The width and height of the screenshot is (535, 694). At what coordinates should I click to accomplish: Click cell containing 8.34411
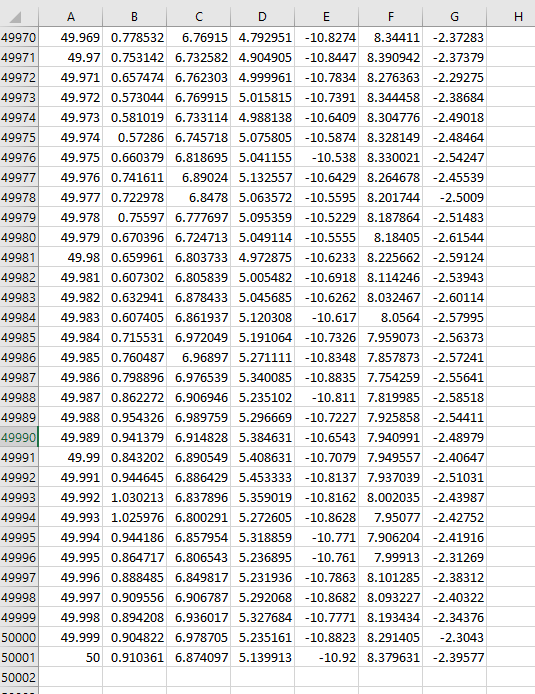click(x=391, y=38)
